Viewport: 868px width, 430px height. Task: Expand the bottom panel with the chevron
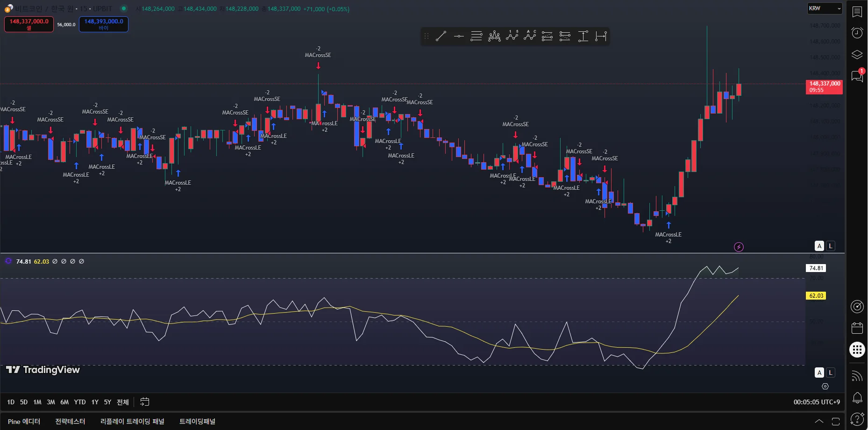coord(819,421)
